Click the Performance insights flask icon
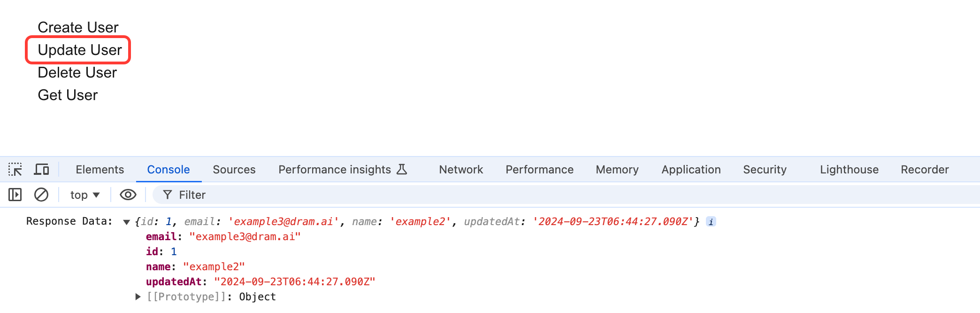Viewport: 980px width, 313px height. pos(402,169)
